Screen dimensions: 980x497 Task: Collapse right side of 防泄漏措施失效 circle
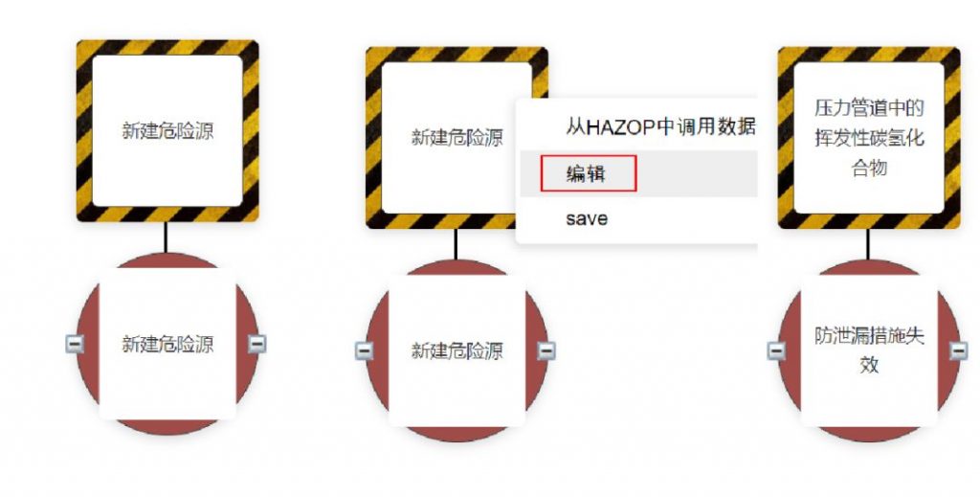tap(959, 350)
